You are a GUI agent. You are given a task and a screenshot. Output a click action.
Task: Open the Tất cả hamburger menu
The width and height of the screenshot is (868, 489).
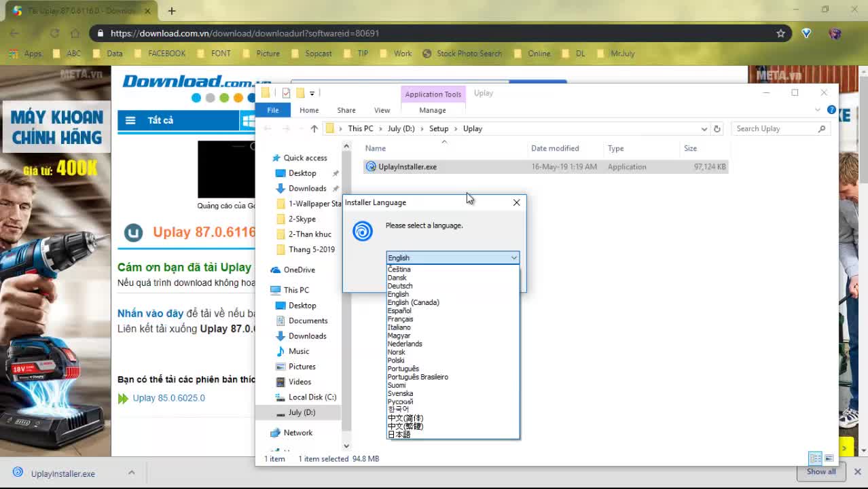pyautogui.click(x=130, y=120)
